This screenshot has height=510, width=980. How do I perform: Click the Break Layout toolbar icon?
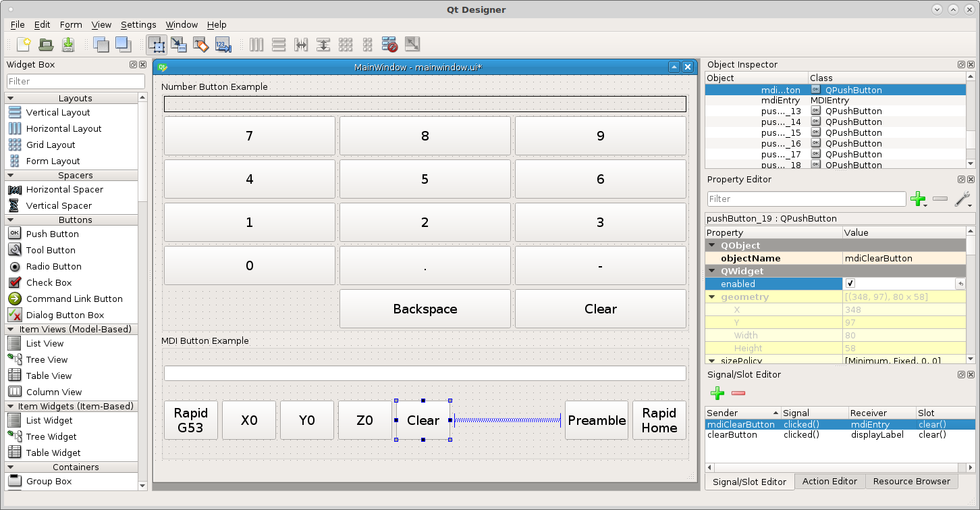tap(389, 45)
